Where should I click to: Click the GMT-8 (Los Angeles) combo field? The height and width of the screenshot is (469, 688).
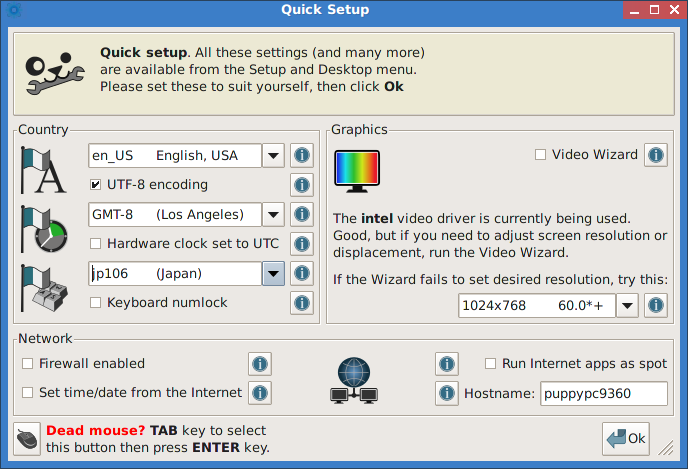click(175, 215)
